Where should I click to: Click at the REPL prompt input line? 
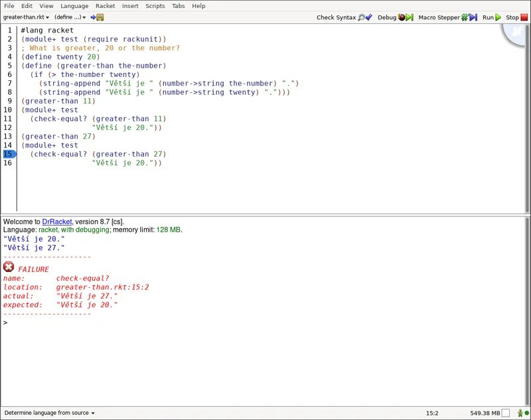264,322
